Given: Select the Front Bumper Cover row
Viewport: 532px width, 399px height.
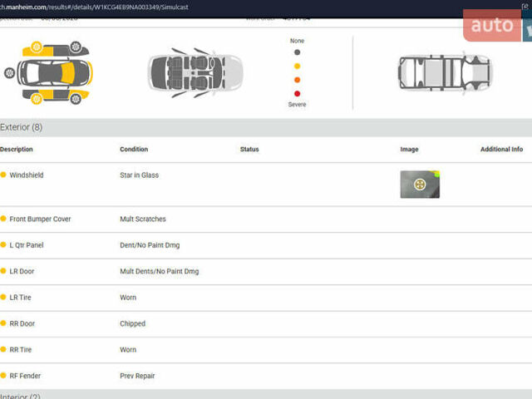Looking at the screenshot, I should 40,219.
